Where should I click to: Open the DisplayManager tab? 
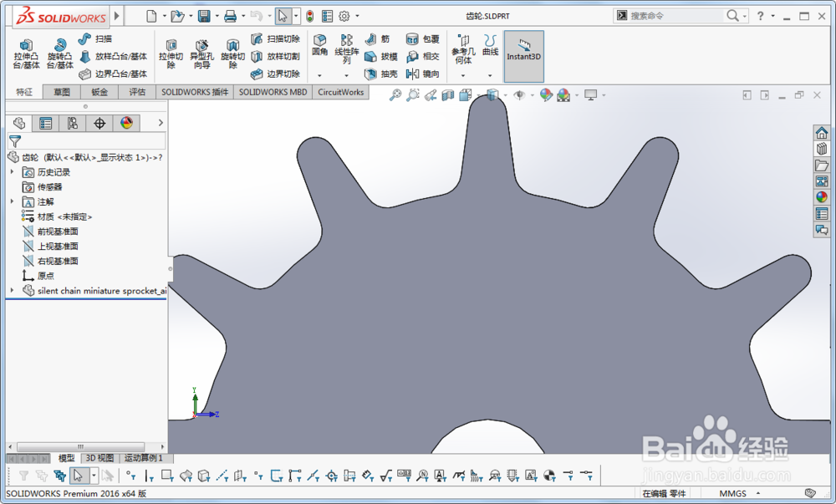[126, 124]
